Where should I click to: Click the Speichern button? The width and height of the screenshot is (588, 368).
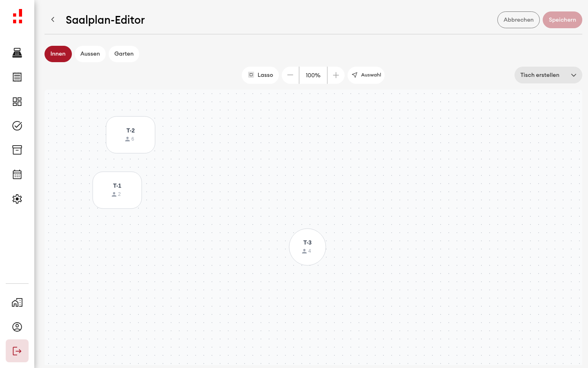click(562, 20)
